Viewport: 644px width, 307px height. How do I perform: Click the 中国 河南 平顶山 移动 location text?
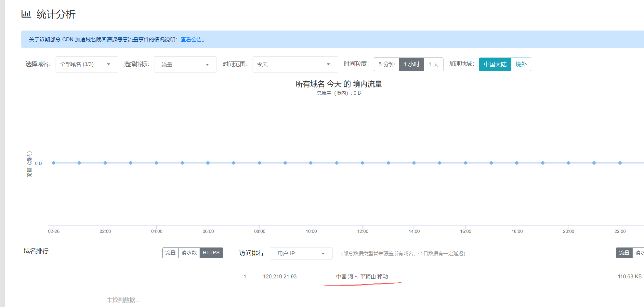[x=362, y=276]
